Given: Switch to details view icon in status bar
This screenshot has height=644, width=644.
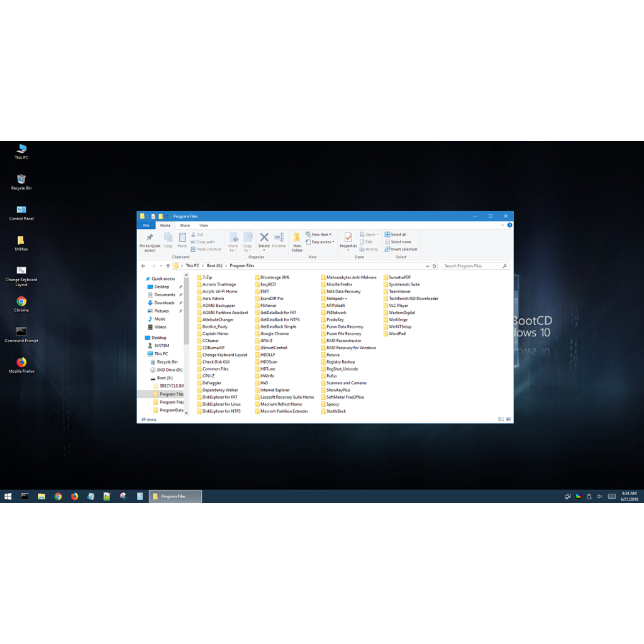Looking at the screenshot, I should [x=501, y=419].
